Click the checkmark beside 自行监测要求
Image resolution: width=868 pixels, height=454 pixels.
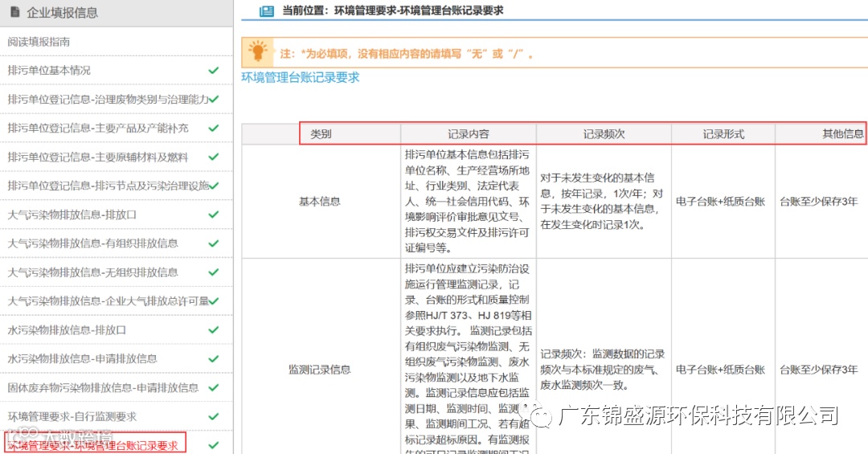(x=213, y=416)
